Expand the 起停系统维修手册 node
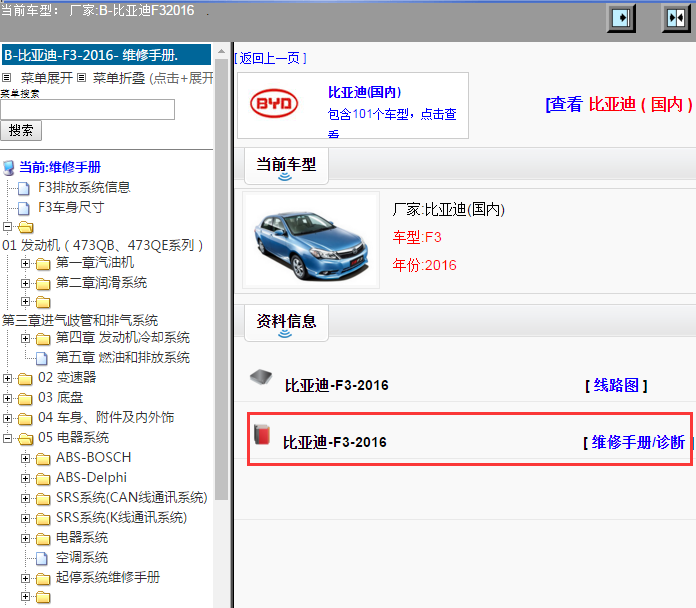Viewport: 696px width, 608px height. (25, 578)
